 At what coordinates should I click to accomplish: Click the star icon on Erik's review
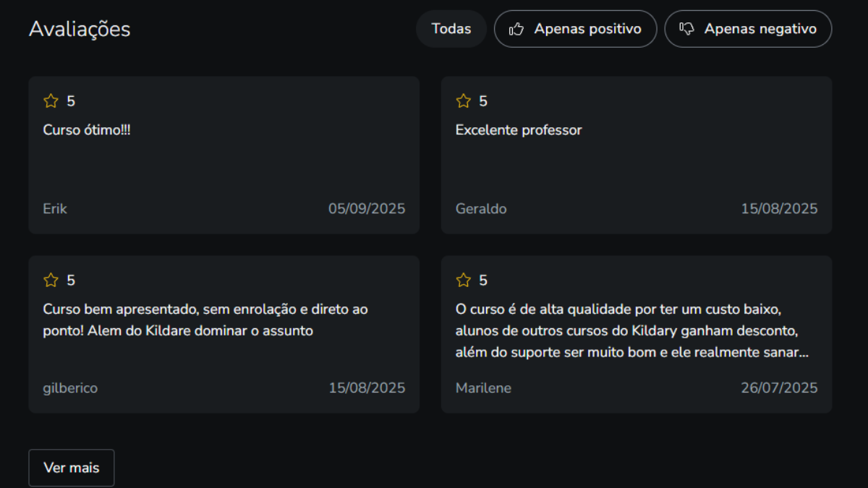51,101
